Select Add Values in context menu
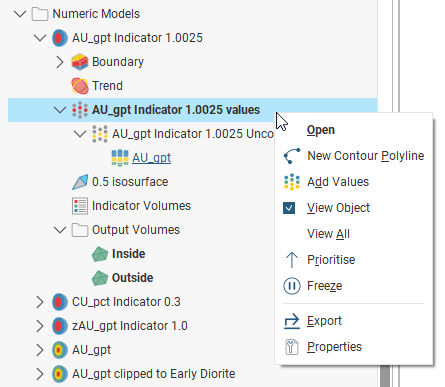The image size is (445, 387). [x=338, y=182]
